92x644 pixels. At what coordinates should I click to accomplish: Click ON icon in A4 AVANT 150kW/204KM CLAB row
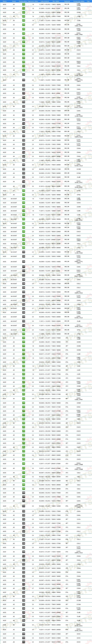[24, 321]
